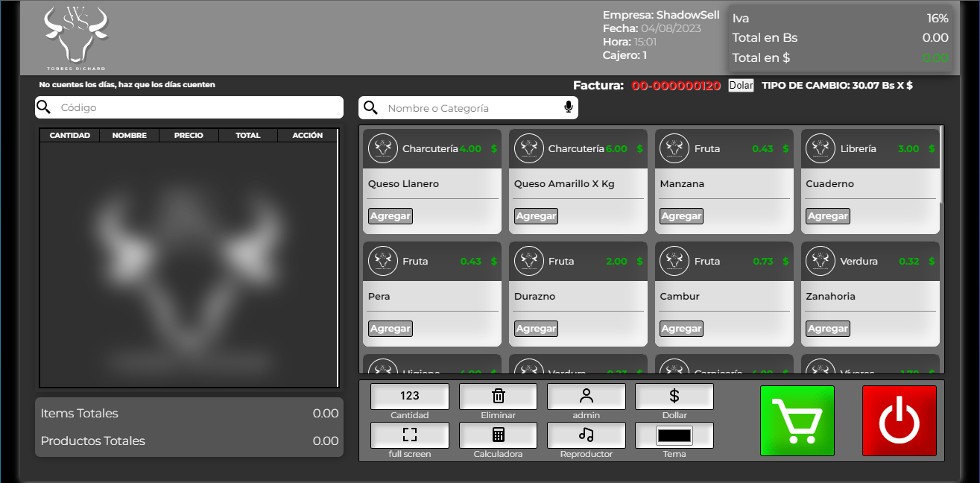Activate microphone voice search
Screen dimensions: 980x483
[569, 108]
